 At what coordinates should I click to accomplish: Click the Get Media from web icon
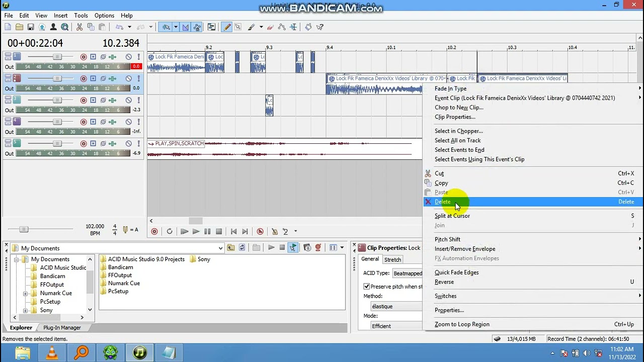64,27
